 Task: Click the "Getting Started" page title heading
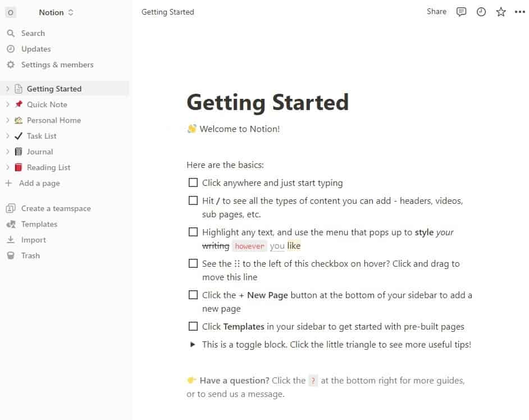[x=267, y=102]
